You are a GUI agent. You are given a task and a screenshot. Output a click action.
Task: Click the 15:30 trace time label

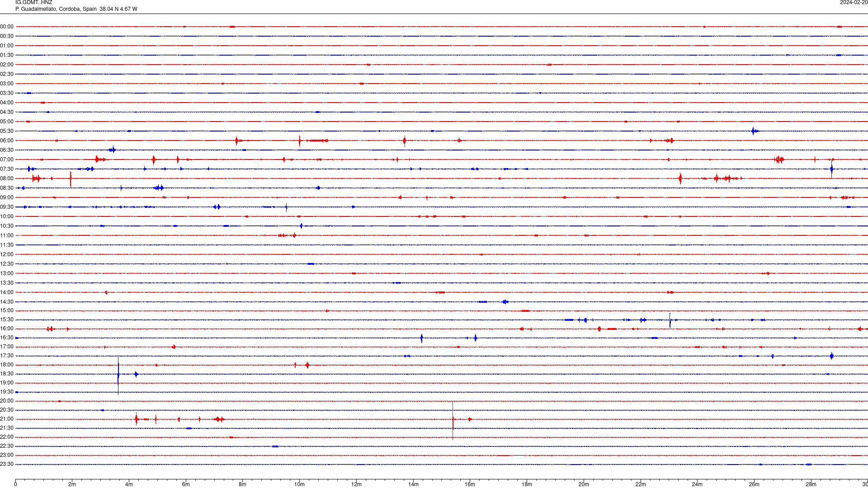click(x=7, y=319)
